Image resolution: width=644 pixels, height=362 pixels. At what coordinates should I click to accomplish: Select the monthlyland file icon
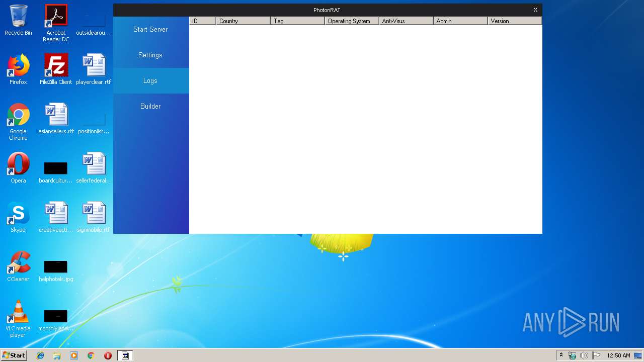(56, 320)
